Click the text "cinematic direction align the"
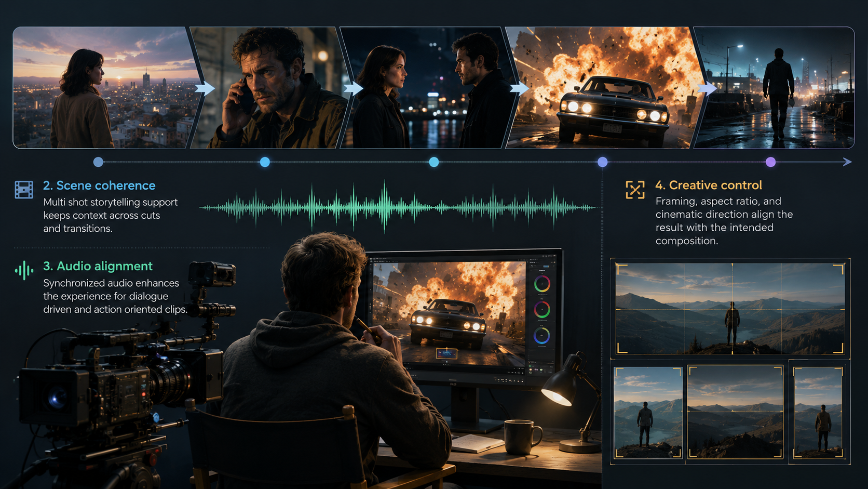 (x=724, y=214)
